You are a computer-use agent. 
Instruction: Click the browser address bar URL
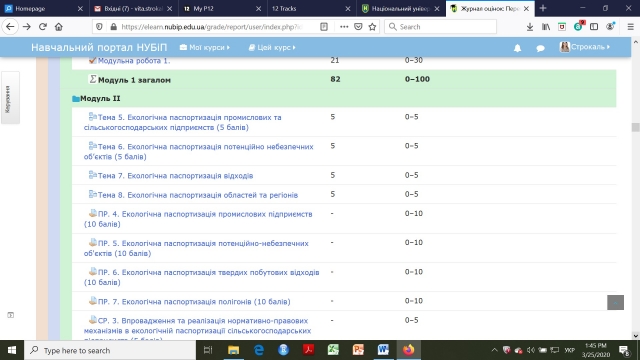click(212, 27)
